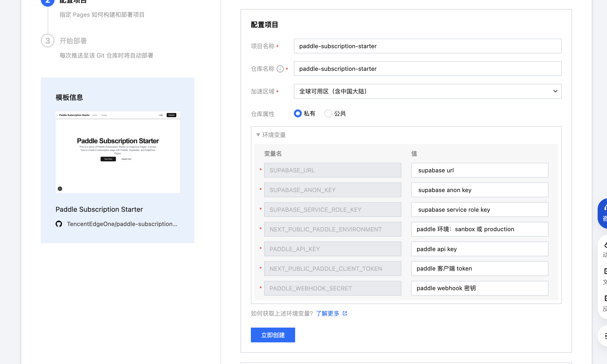Open the blue 咨询 headset floating button
Image resolution: width=607 pixels, height=364 pixels.
coord(604,213)
